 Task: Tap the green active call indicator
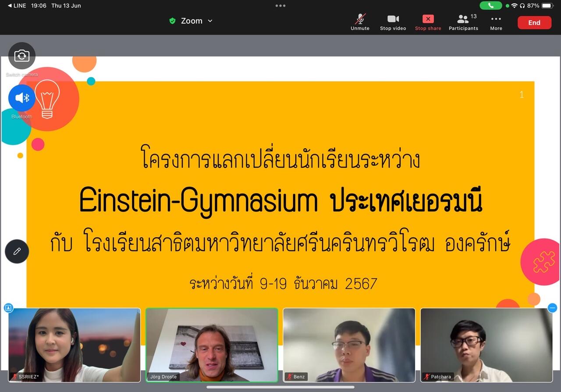tap(491, 6)
